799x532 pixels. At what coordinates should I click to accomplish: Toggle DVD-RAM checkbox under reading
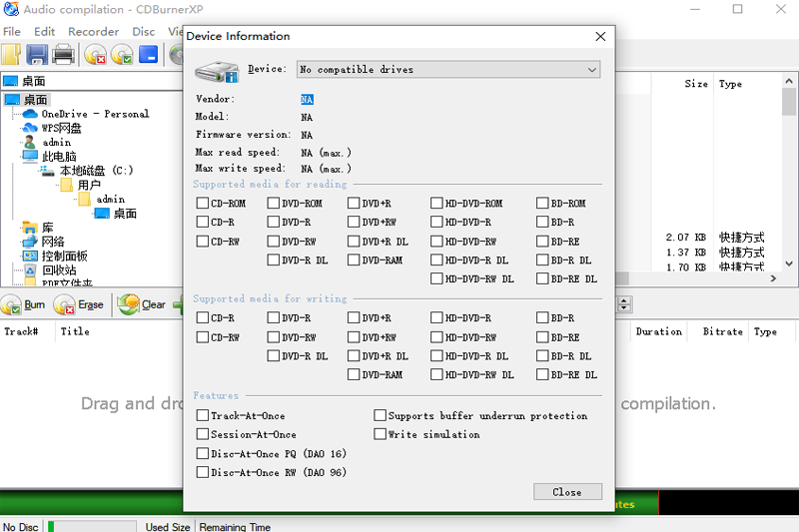(354, 261)
